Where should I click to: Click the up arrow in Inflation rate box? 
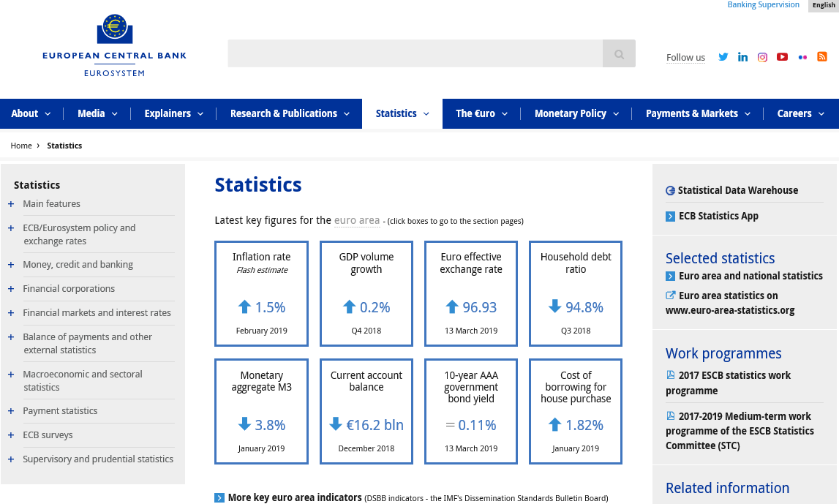[x=244, y=306]
